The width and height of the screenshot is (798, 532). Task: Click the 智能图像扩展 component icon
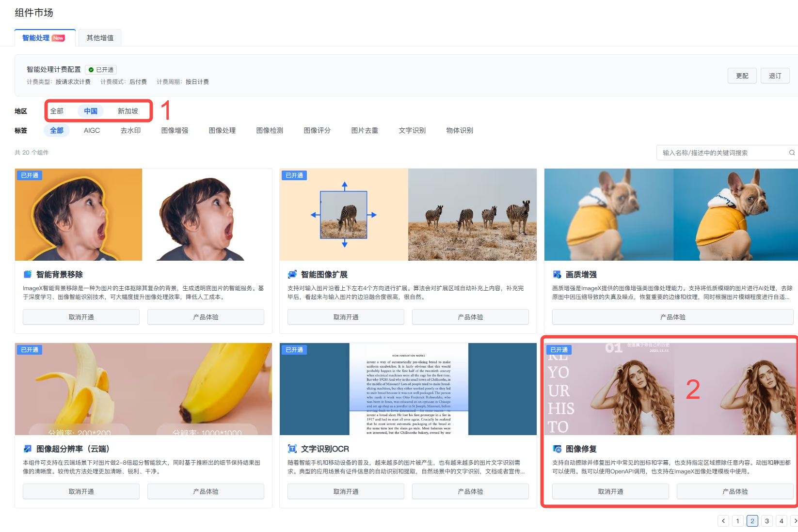(292, 274)
